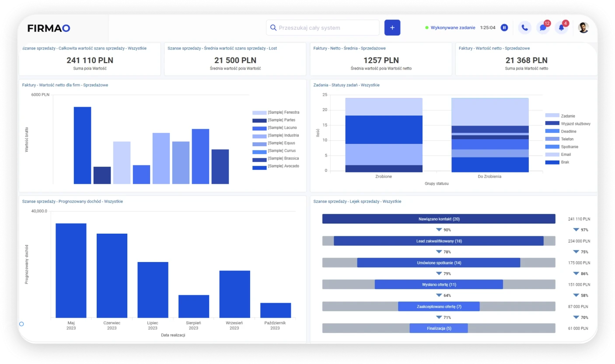
Task: Click the Deadline legend color swatch
Action: coord(552,131)
